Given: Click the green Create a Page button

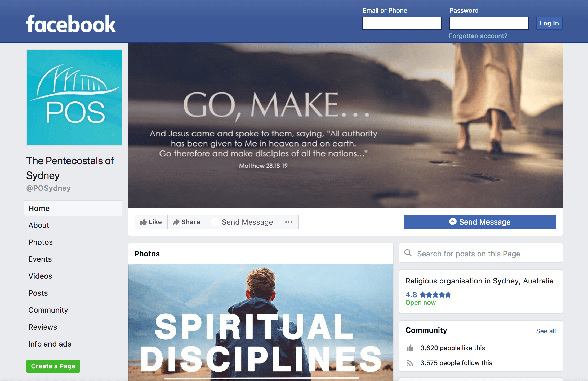Looking at the screenshot, I should pos(53,366).
